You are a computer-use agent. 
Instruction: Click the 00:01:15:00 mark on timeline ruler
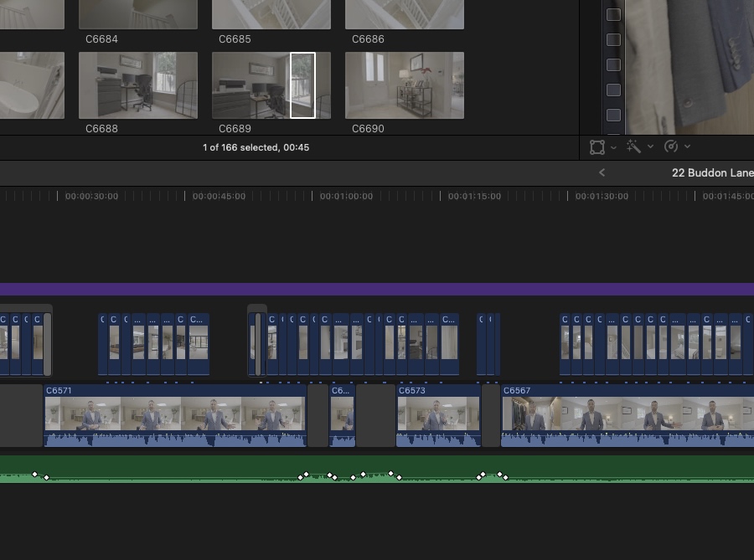point(474,196)
